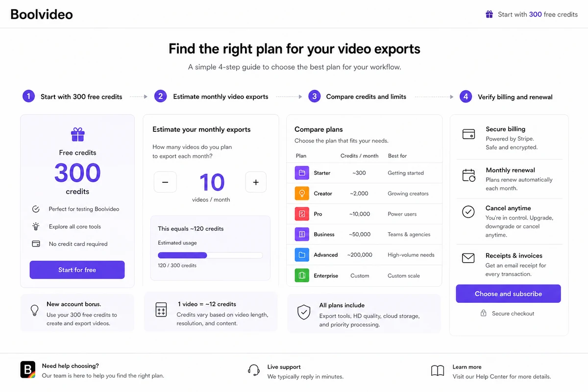Image resolution: width=588 pixels, height=392 pixels.
Task: Select the Advanced plan row label
Action: (x=326, y=255)
